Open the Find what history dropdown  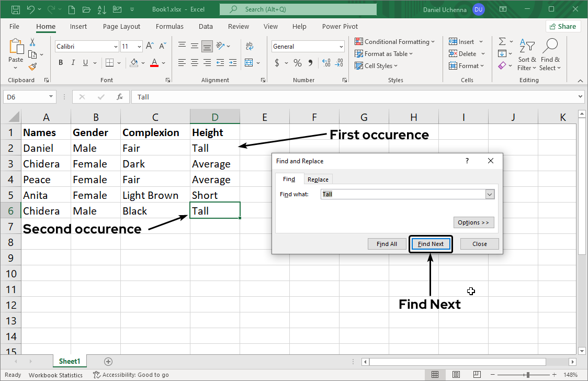pyautogui.click(x=490, y=194)
